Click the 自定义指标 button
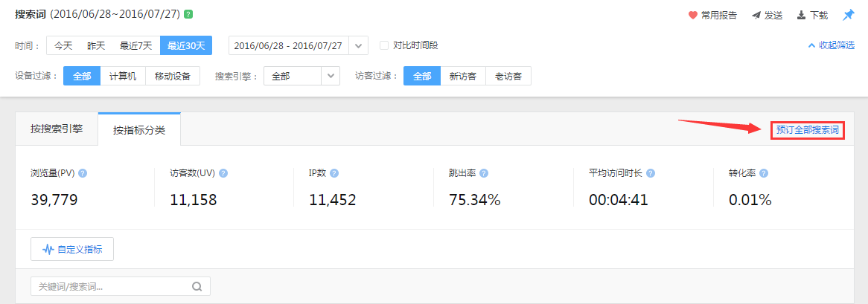 pos(72,250)
